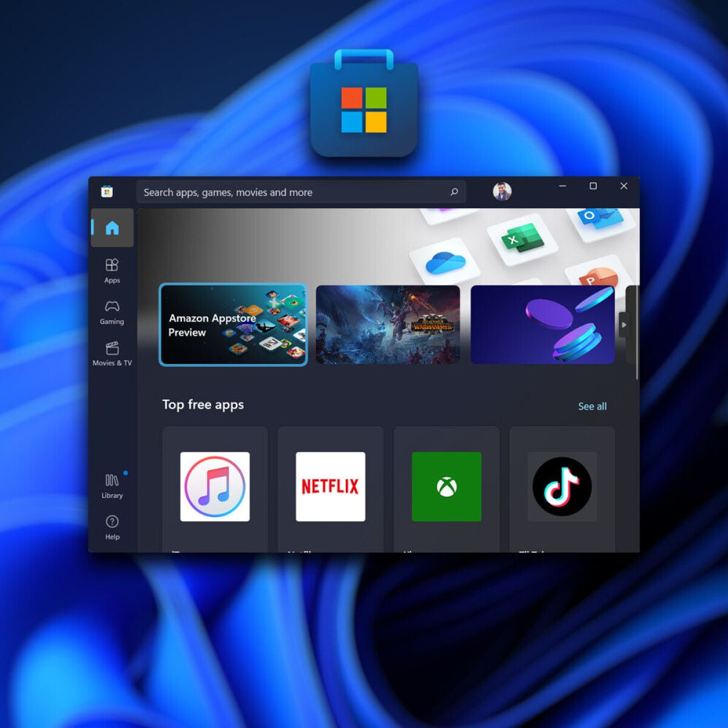The height and width of the screenshot is (728, 728).
Task: Click the OneDrive cloud icon in banner
Action: pyautogui.click(x=445, y=263)
